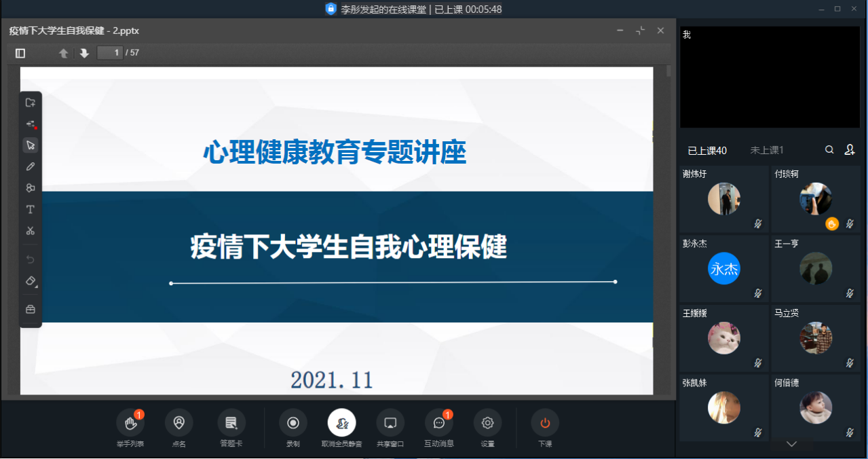Switch to the 未上课1 tab
The height and width of the screenshot is (459, 868).
pyautogui.click(x=766, y=149)
